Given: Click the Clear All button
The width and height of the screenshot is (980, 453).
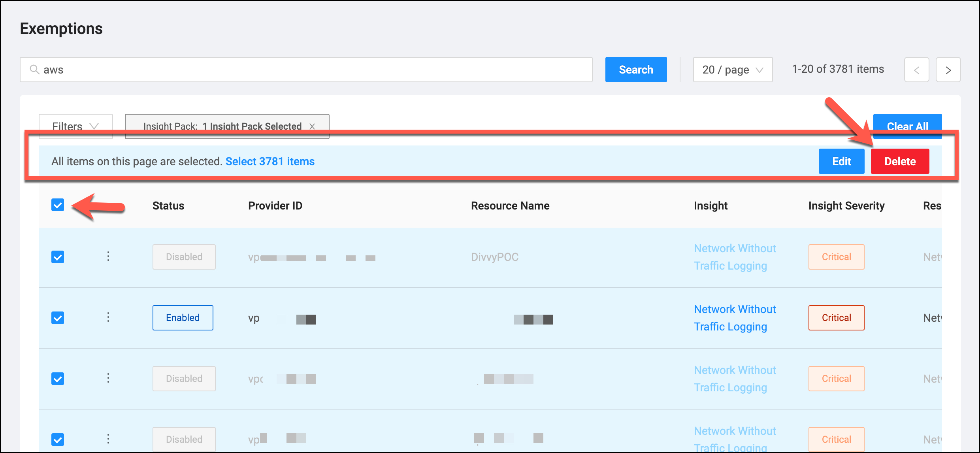Looking at the screenshot, I should pos(907,126).
